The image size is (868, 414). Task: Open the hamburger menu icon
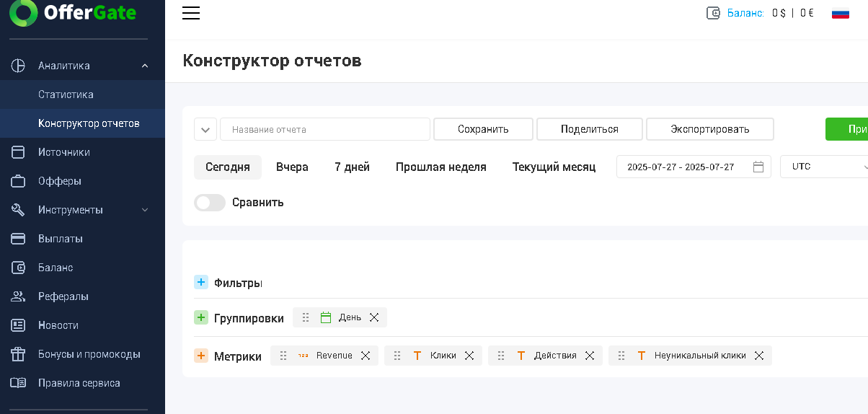(191, 13)
